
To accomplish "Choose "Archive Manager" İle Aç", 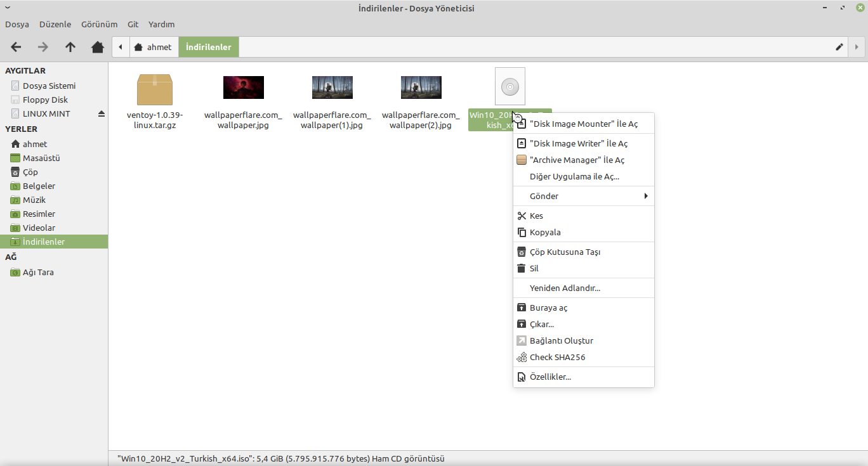I will point(584,160).
